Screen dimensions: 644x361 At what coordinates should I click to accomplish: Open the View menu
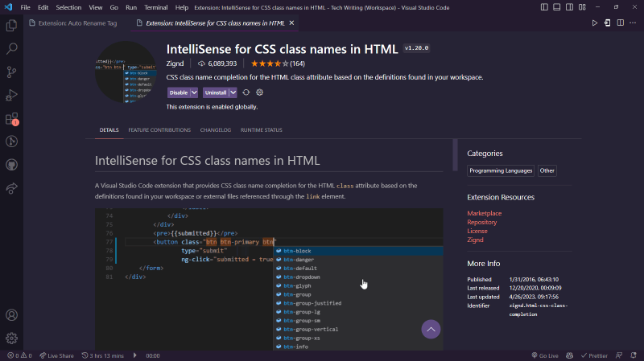96,7
